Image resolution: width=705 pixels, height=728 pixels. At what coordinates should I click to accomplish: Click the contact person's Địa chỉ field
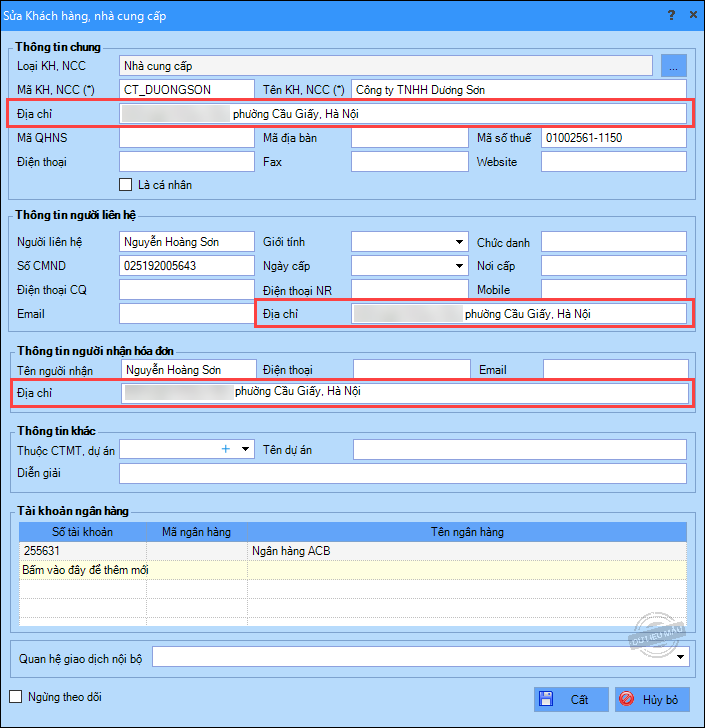click(519, 314)
